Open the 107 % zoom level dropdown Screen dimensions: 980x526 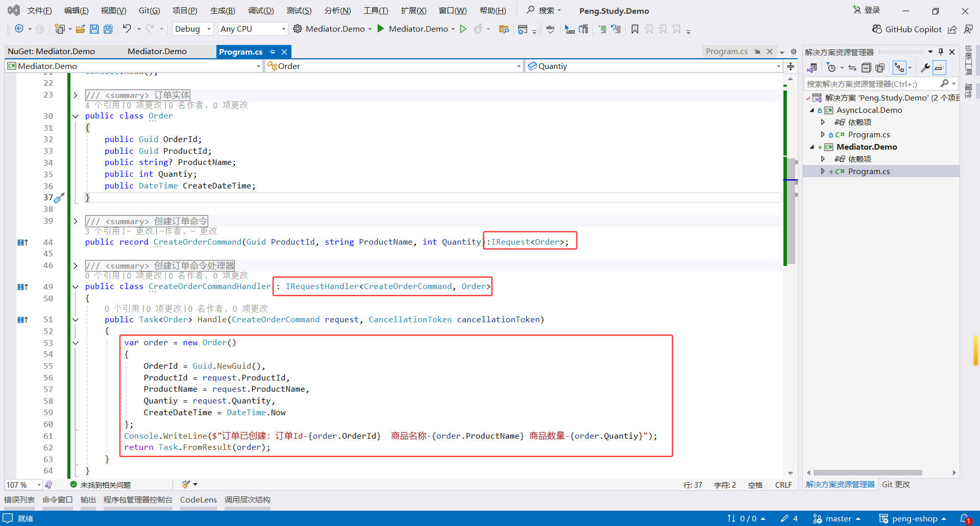[x=23, y=485]
